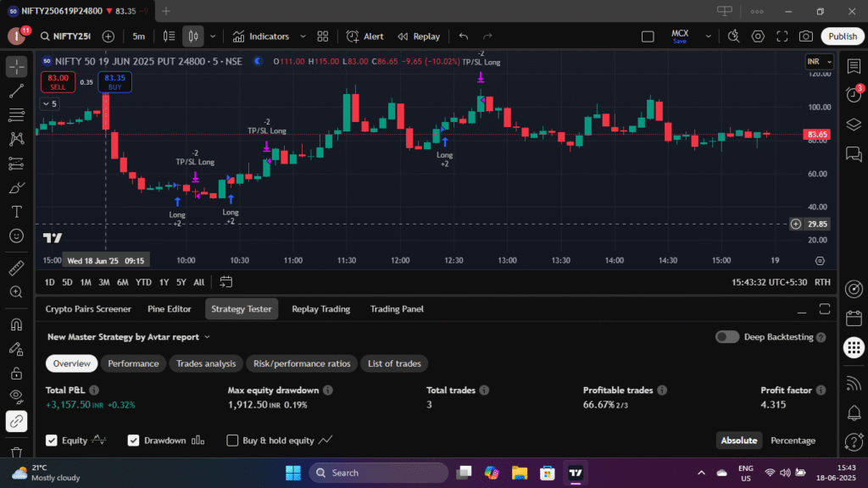
Task: Activate the zoom in tool
Action: pyautogui.click(x=17, y=292)
